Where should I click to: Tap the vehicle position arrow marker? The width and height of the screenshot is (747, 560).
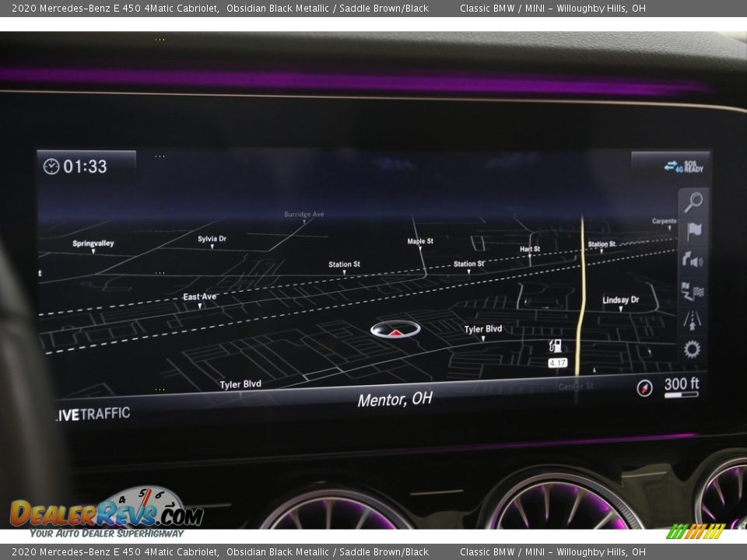click(395, 329)
